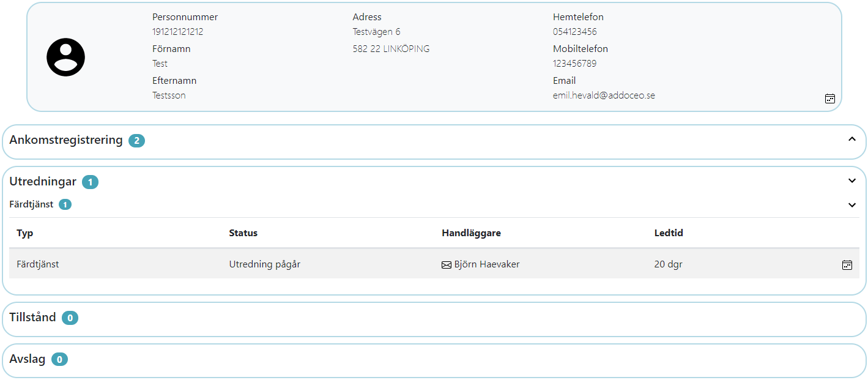
Task: Click the Personnummer label
Action: tap(185, 17)
